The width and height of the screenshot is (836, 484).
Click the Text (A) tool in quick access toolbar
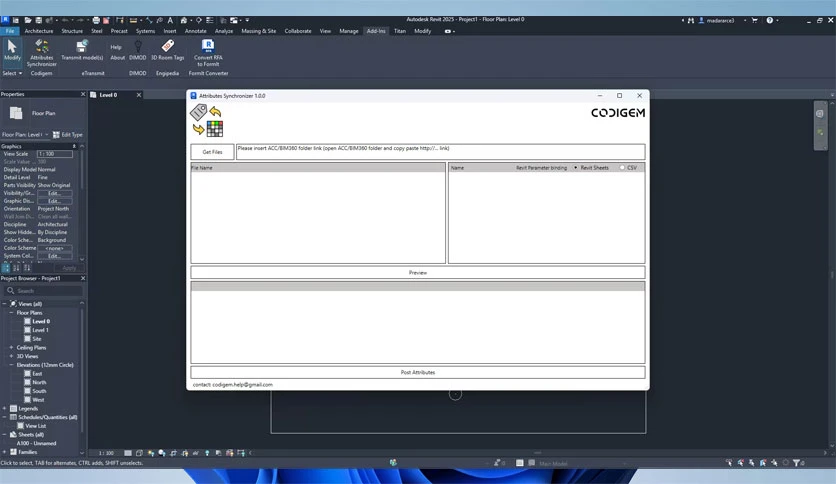tap(170, 20)
